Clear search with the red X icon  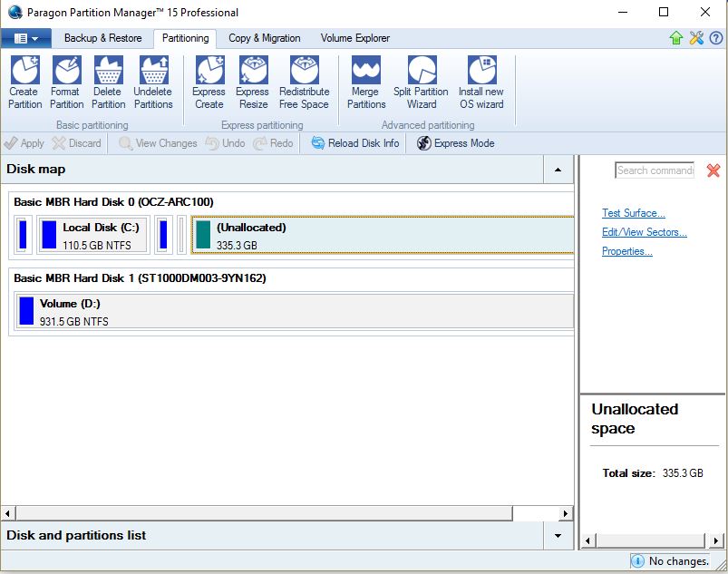coord(713,170)
